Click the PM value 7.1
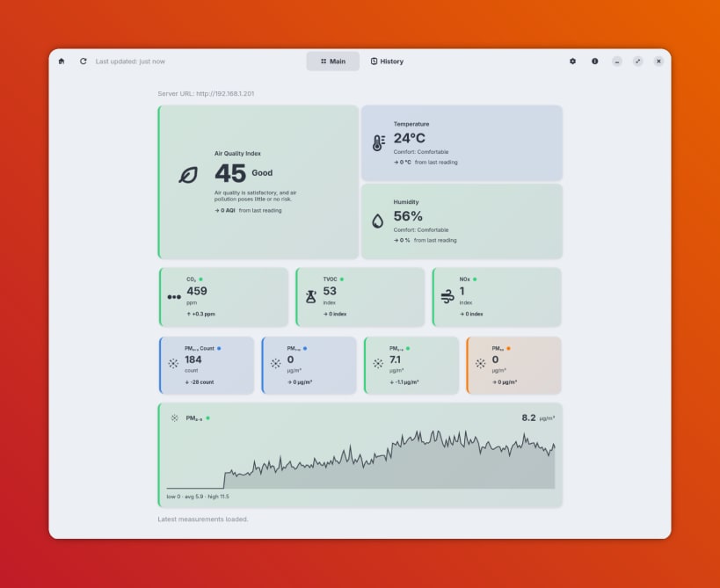The height and width of the screenshot is (588, 720). point(395,359)
